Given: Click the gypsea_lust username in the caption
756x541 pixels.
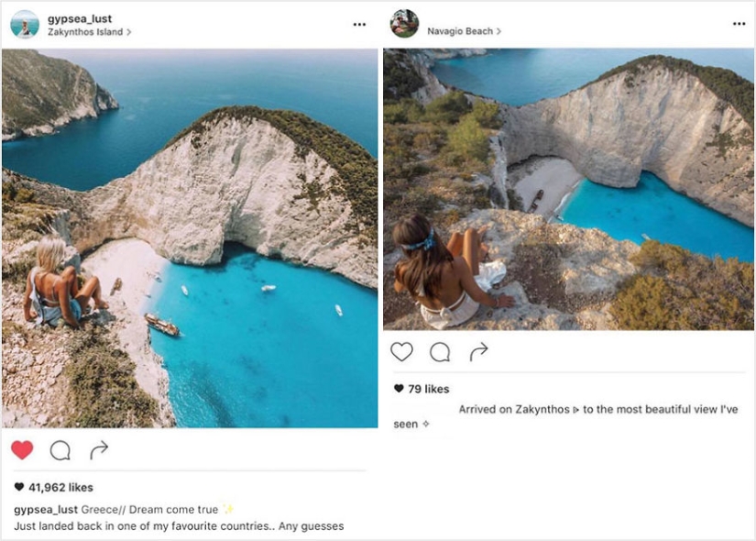Looking at the screenshot, I should (x=47, y=510).
